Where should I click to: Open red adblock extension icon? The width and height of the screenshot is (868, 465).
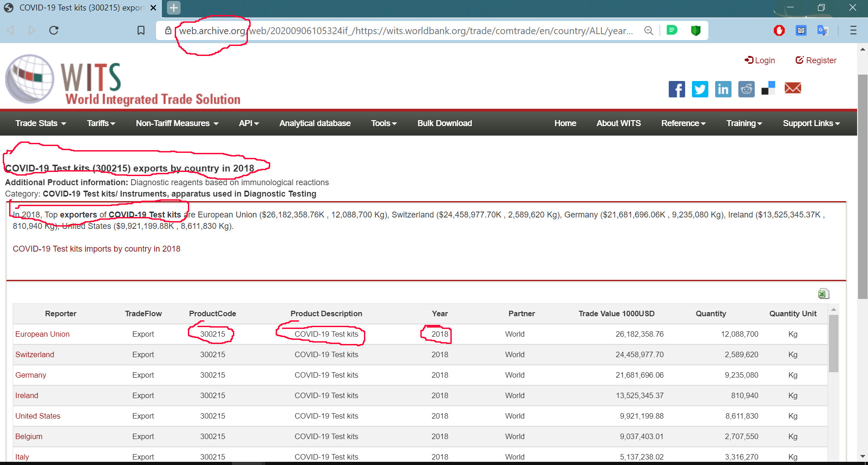coord(779,30)
